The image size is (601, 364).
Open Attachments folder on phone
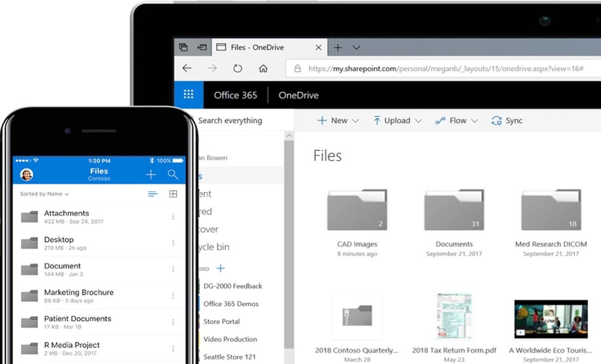pos(99,216)
